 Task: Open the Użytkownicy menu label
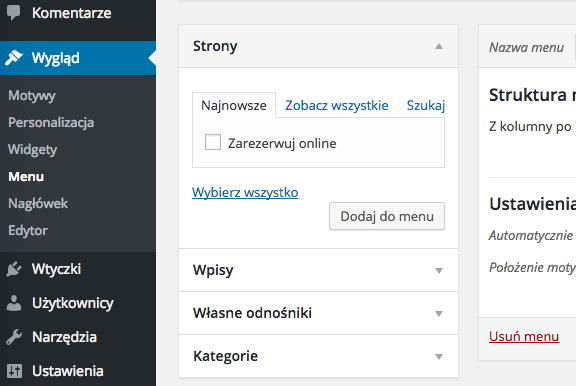point(73,303)
